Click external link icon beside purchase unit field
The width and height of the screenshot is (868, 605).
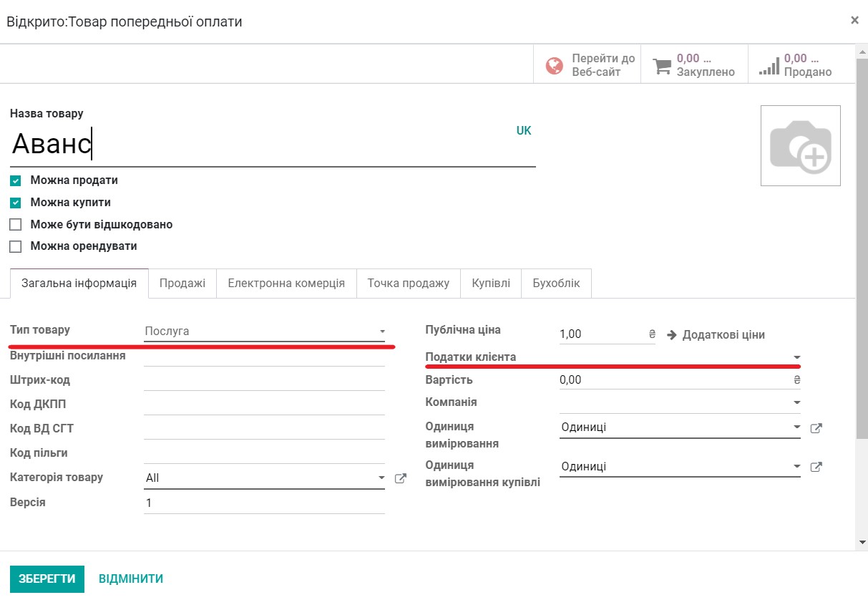816,466
